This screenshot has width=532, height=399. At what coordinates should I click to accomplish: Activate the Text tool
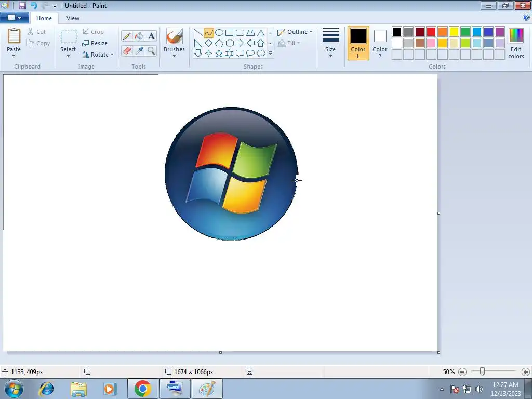151,36
